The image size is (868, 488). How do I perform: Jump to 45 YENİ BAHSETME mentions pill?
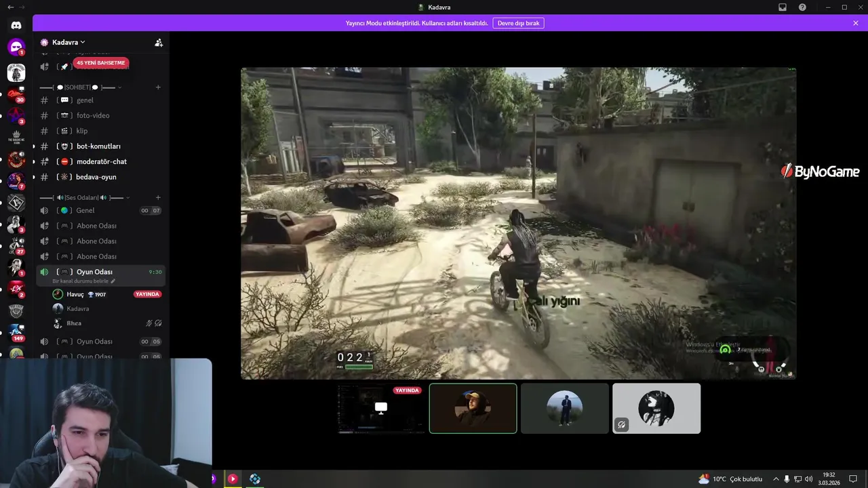pyautogui.click(x=101, y=63)
